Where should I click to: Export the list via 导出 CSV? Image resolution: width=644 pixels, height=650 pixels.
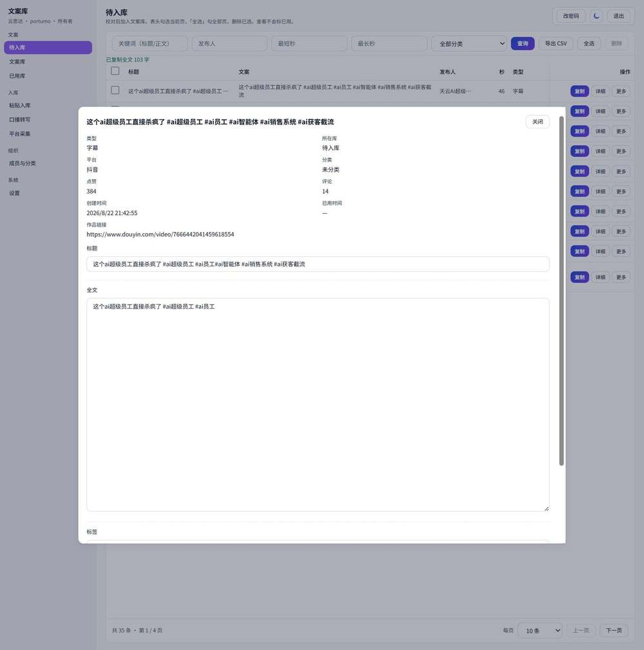coord(556,44)
